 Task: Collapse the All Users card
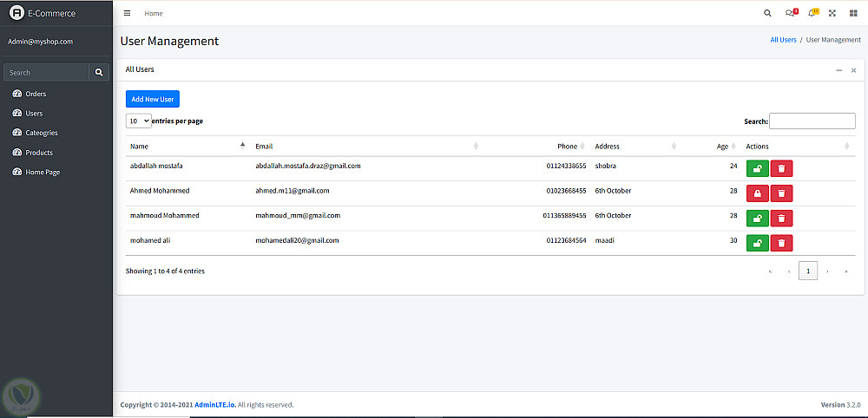point(839,70)
